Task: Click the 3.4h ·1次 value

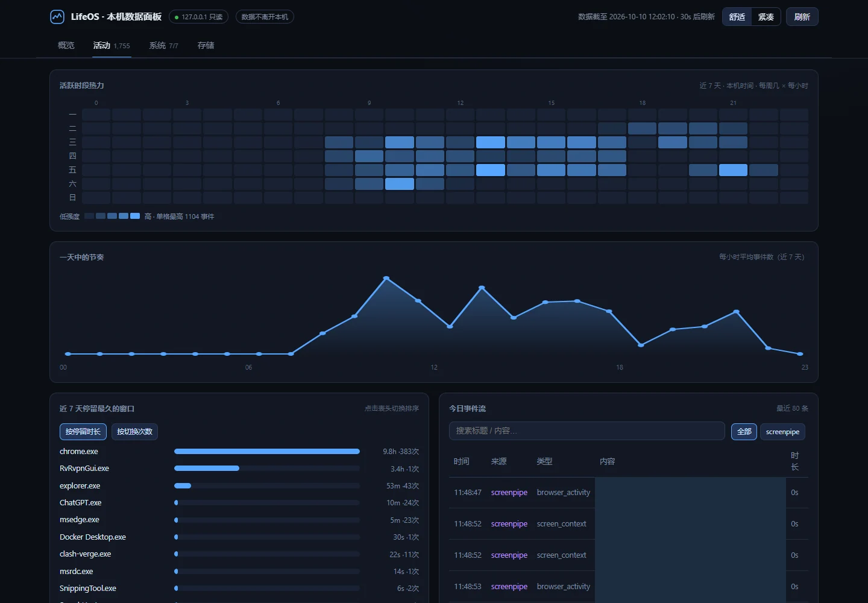Action: pyautogui.click(x=404, y=469)
